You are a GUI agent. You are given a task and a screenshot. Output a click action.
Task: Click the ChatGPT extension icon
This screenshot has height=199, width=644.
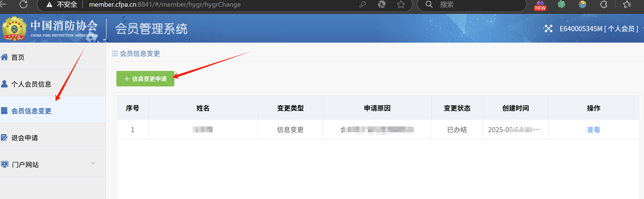click(561, 4)
